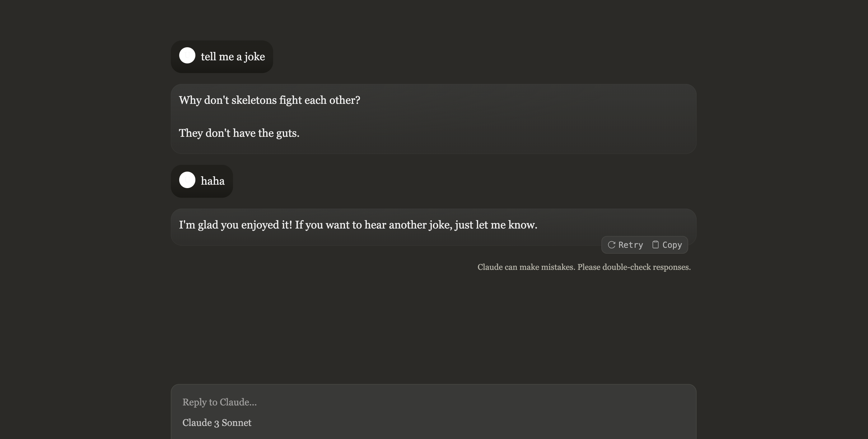Select the "tell me a joke" message text
868x439 pixels.
tap(232, 57)
